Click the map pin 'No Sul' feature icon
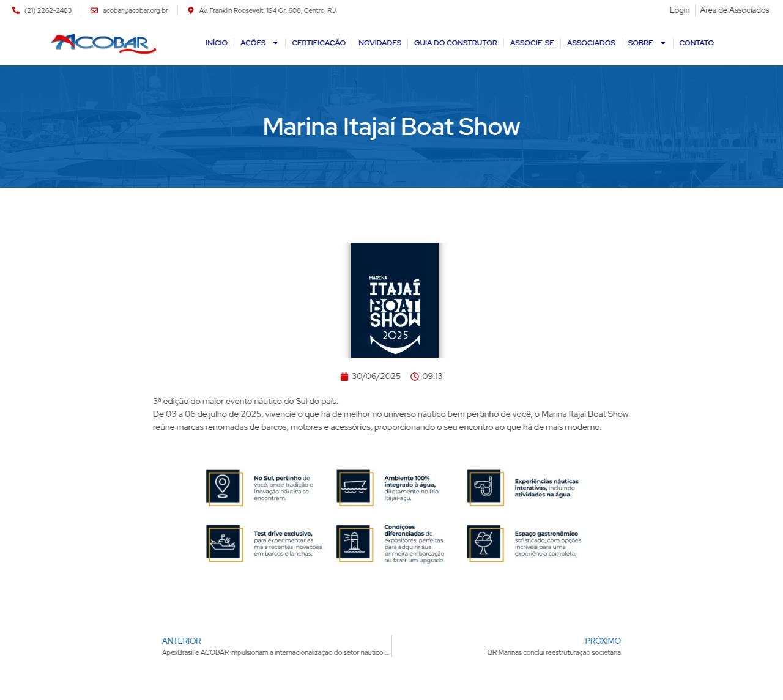Viewport: 783px width, 700px height. click(224, 487)
